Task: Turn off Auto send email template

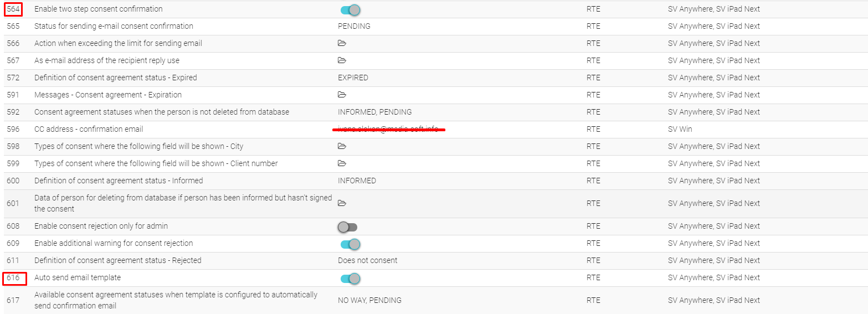Action: point(350,278)
